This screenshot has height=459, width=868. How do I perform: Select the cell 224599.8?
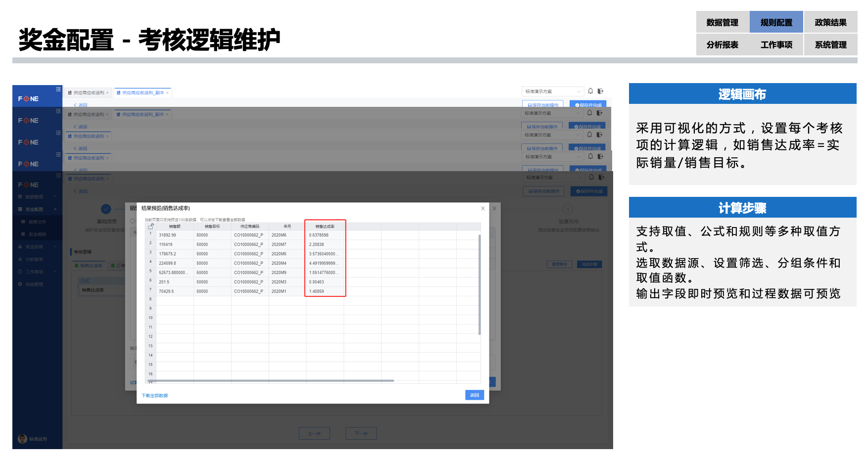pos(175,264)
